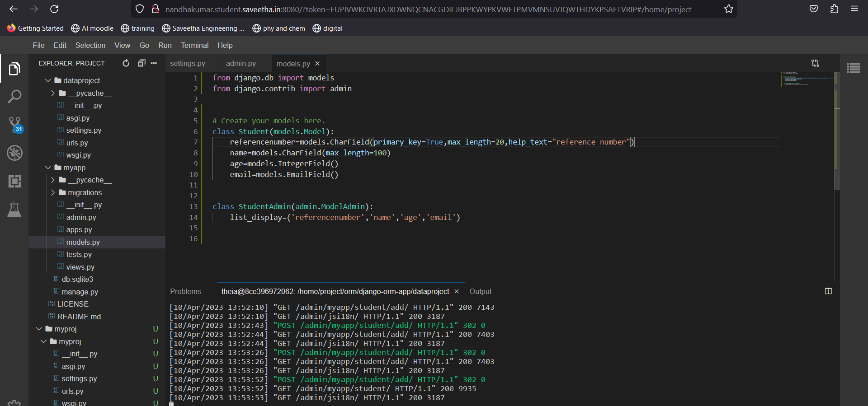The width and height of the screenshot is (868, 406).
Task: Open the Explorer more actions ellipsis
Action: pyautogui.click(x=154, y=63)
